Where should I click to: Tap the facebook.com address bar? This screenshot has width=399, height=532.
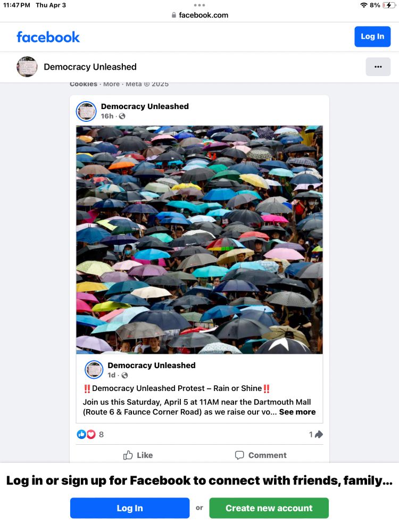tap(199, 15)
